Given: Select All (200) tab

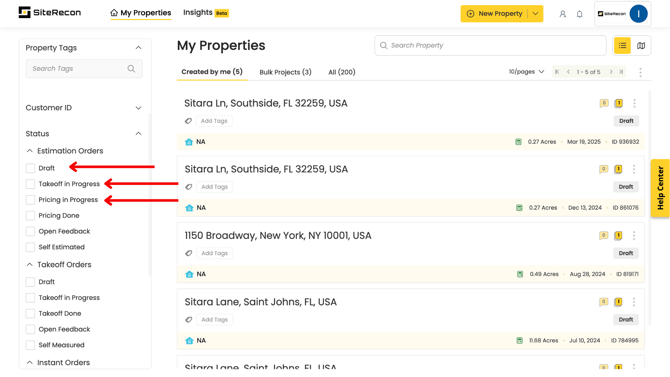Looking at the screenshot, I should pyautogui.click(x=342, y=72).
